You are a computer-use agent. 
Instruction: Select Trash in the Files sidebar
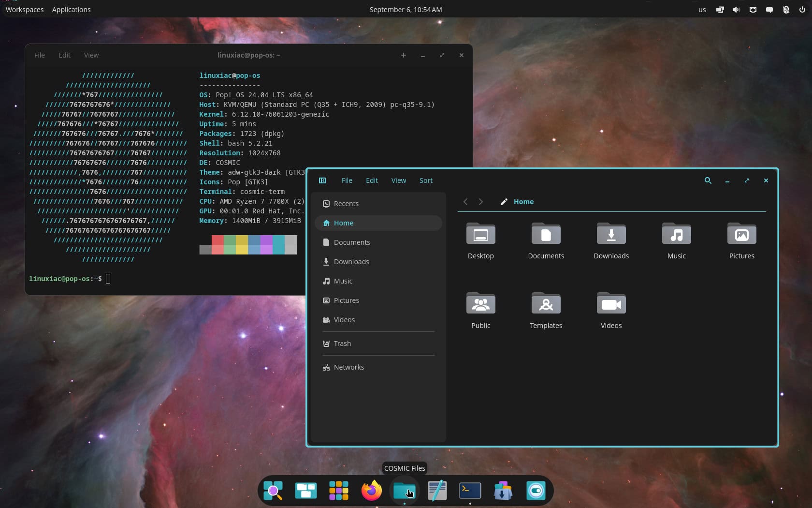click(342, 344)
